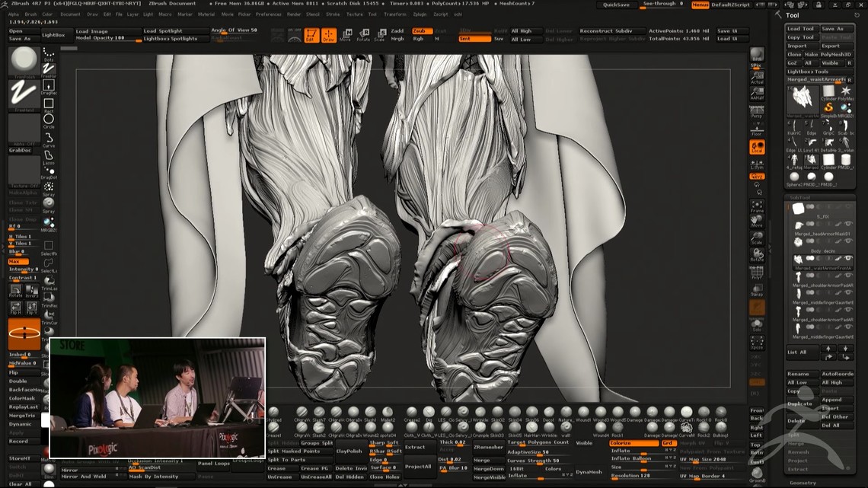
Task: Activate the Draw mode button
Action: coord(329,36)
